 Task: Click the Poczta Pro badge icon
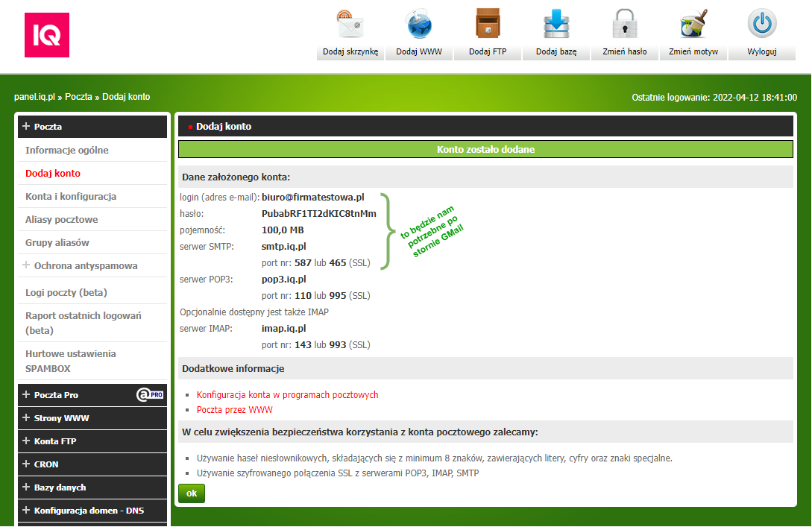tap(150, 395)
